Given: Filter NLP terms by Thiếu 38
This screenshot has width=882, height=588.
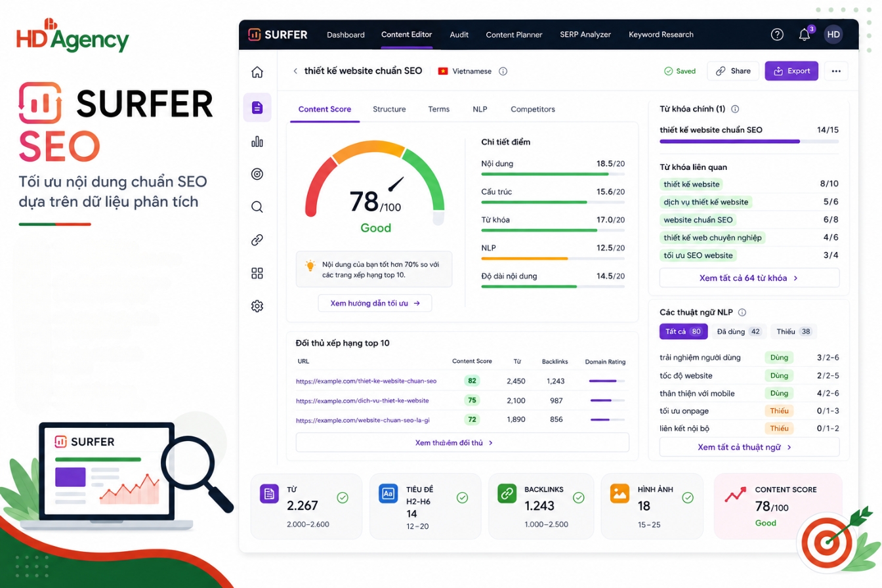Looking at the screenshot, I should point(794,331).
